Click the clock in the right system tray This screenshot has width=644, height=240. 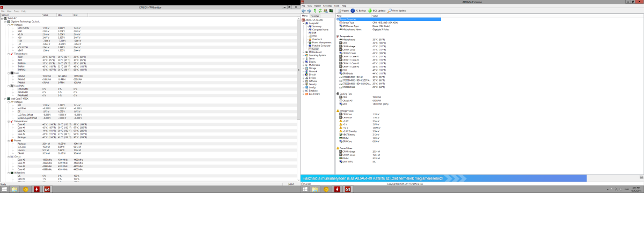(x=636, y=189)
